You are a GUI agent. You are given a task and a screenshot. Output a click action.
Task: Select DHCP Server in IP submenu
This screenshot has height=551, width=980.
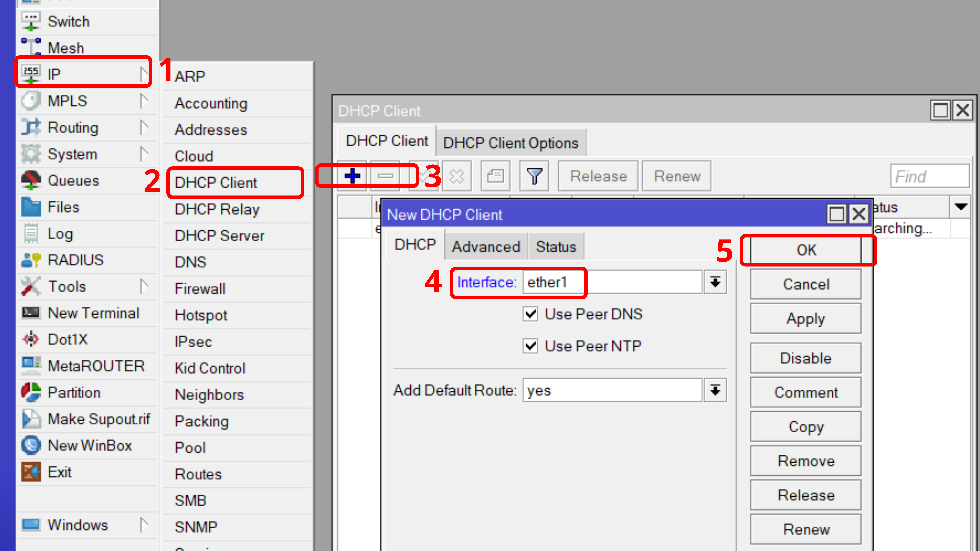[x=219, y=236]
